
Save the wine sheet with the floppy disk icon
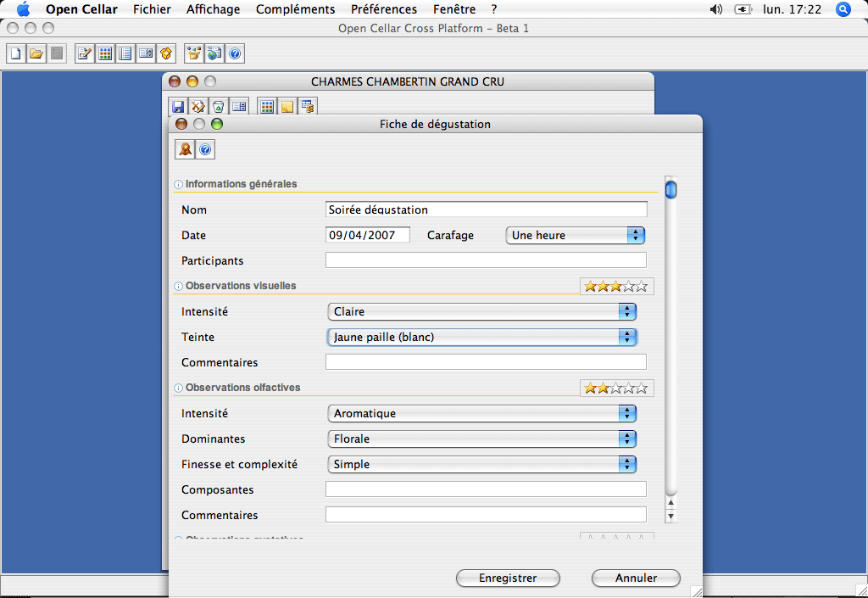tap(178, 106)
